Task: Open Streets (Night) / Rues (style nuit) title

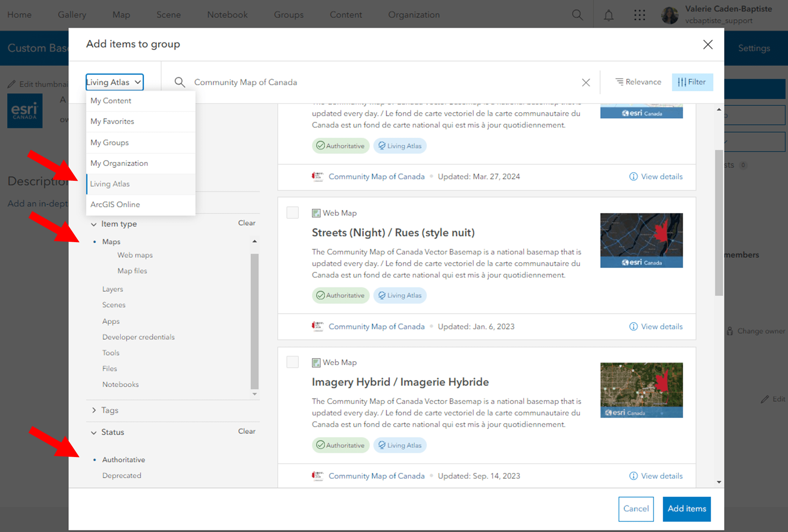Action: [393, 233]
